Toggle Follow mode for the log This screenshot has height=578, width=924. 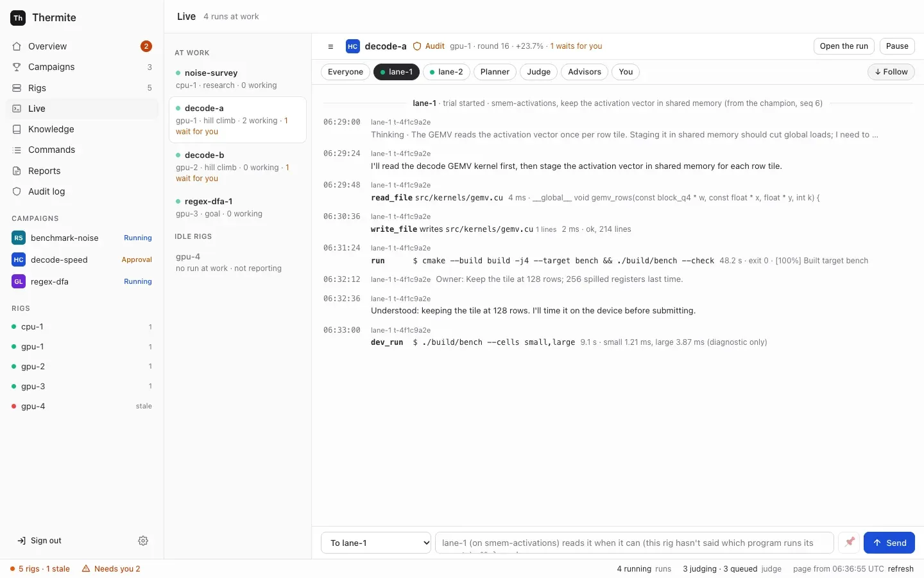click(x=891, y=72)
